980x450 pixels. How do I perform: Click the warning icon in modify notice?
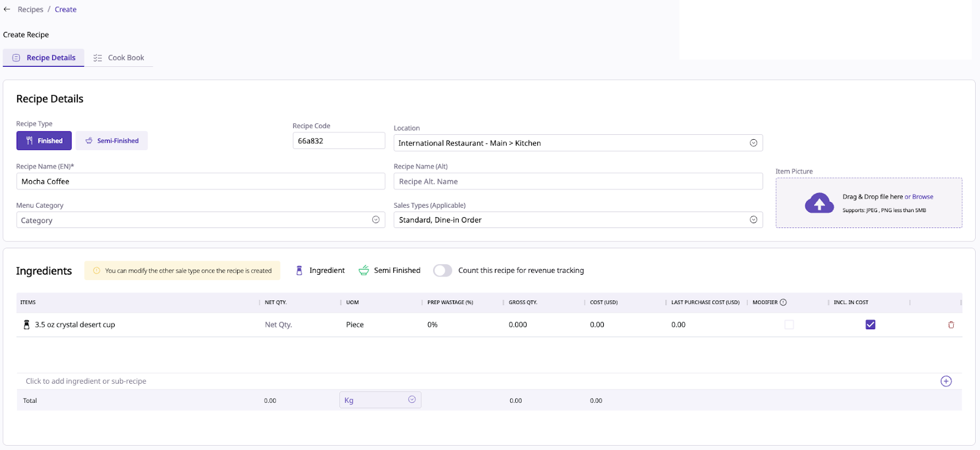pos(97,270)
